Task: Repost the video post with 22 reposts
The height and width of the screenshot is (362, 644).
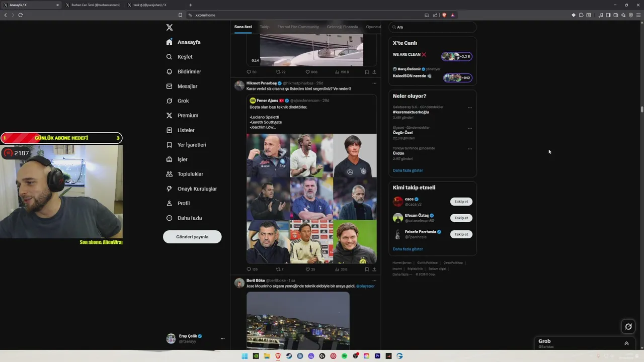Action: pos(281,72)
